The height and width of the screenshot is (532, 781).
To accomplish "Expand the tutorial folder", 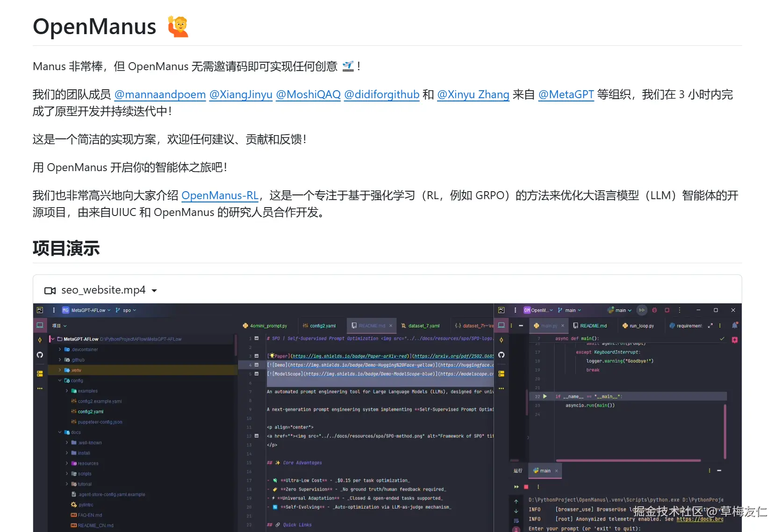I will [x=67, y=484].
